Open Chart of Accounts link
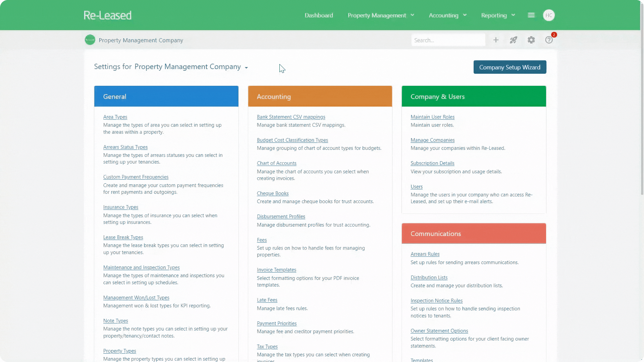 [x=276, y=163]
